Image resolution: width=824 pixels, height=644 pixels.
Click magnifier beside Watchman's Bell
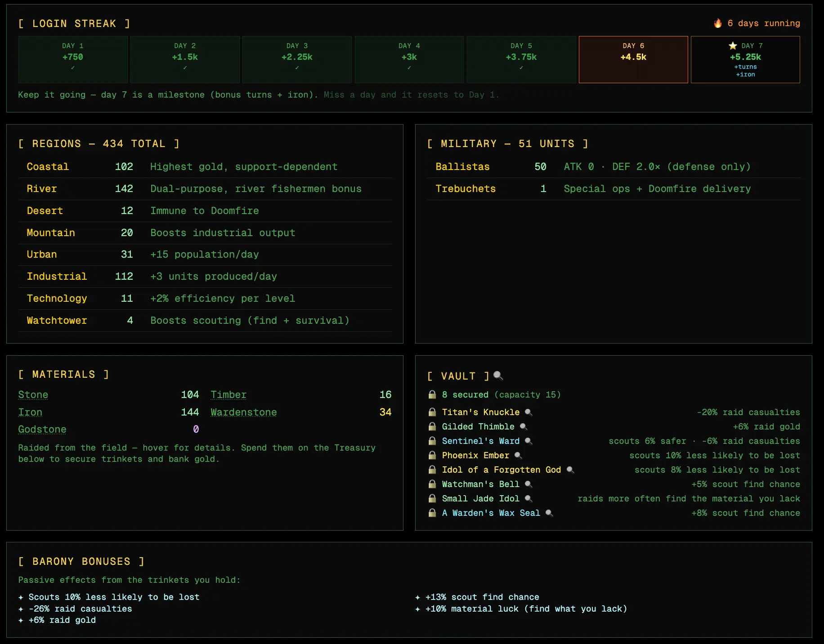[528, 484]
